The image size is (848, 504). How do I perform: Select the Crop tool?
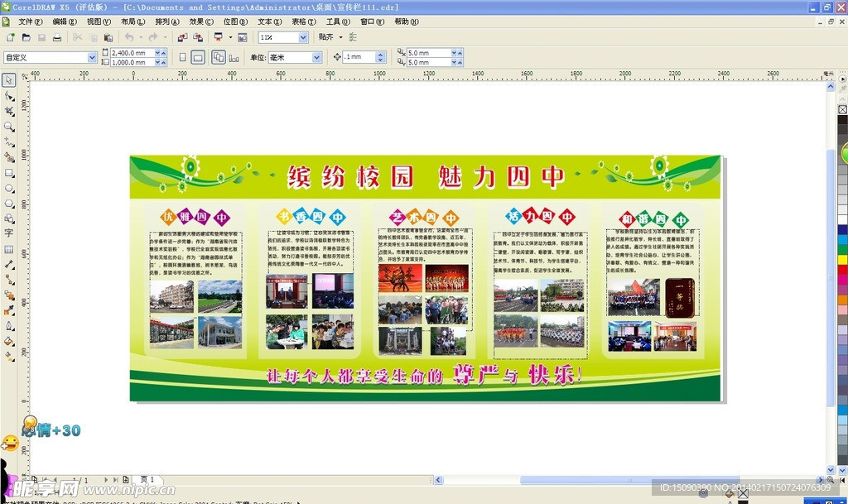8,111
